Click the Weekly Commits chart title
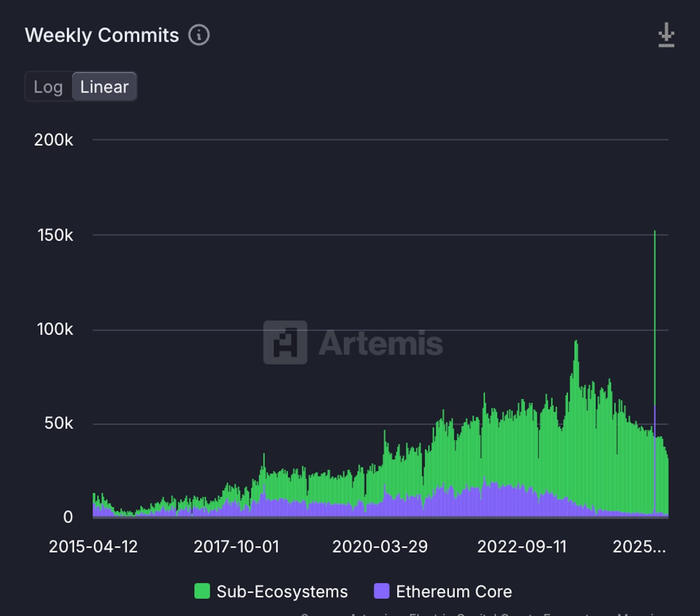 point(102,35)
